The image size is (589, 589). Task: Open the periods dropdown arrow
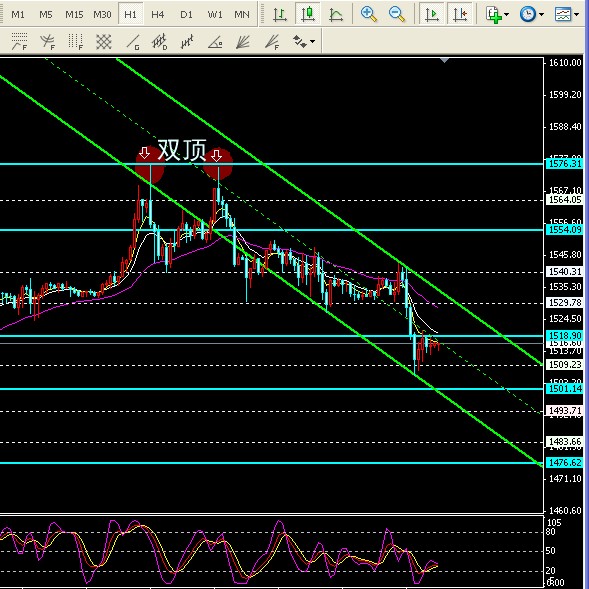541,15
